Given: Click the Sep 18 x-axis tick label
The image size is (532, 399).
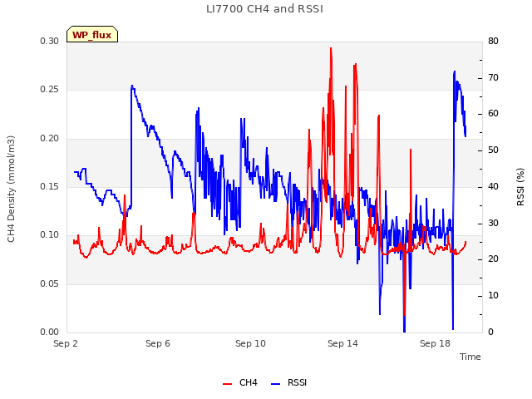Looking at the screenshot, I should 435,343.
